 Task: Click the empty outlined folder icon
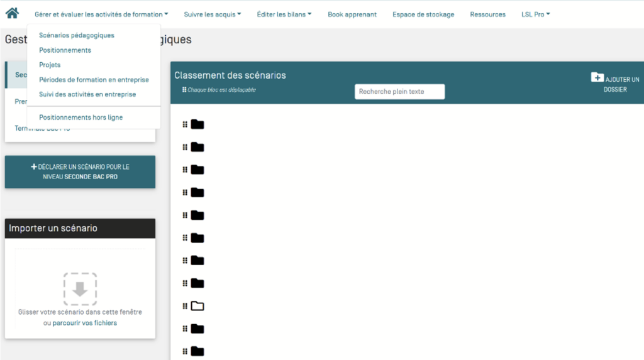click(x=197, y=306)
